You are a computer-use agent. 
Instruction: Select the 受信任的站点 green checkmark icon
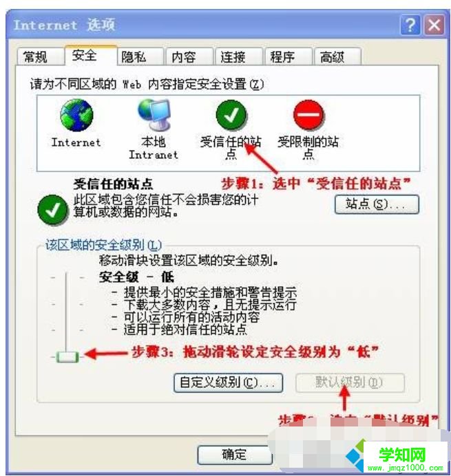click(231, 115)
